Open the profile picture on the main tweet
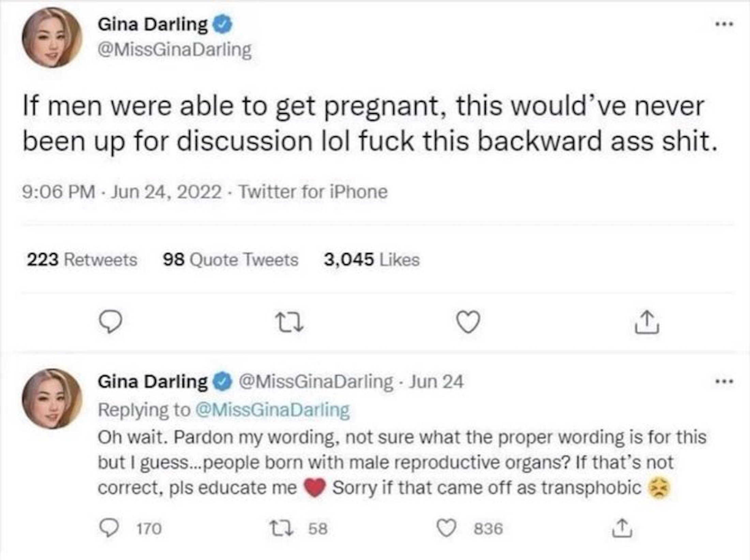This screenshot has width=750, height=560. tap(52, 37)
